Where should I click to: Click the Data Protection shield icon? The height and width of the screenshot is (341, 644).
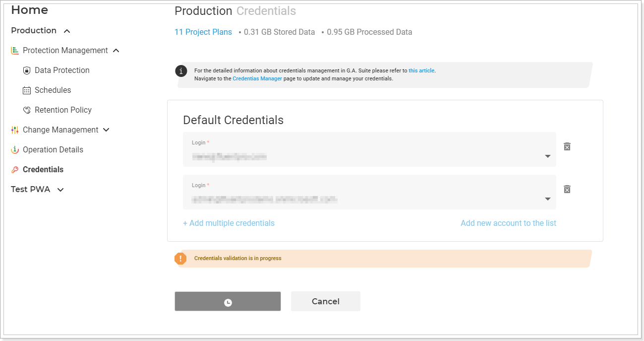[x=27, y=70]
